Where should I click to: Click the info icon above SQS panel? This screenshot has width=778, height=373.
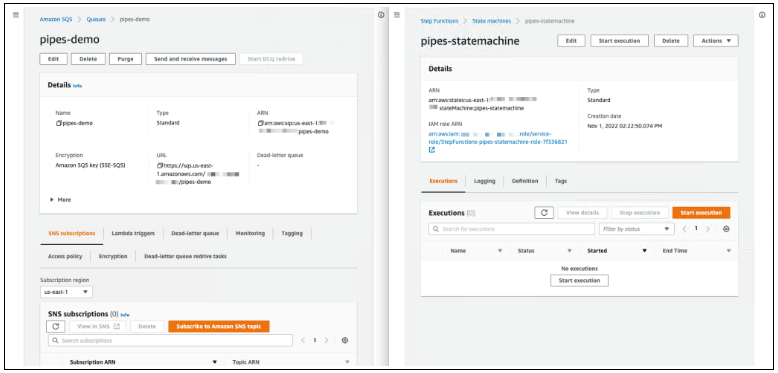pyautogui.click(x=381, y=15)
